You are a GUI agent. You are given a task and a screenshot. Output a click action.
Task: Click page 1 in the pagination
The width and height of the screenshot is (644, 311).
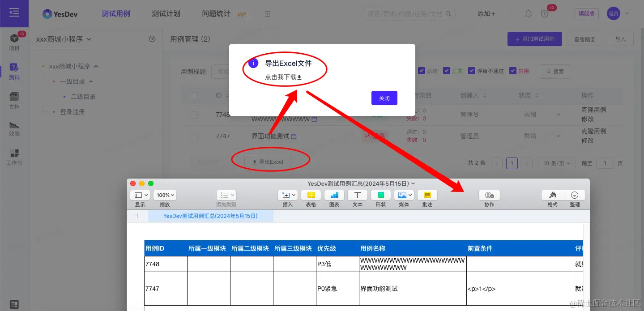click(x=512, y=163)
